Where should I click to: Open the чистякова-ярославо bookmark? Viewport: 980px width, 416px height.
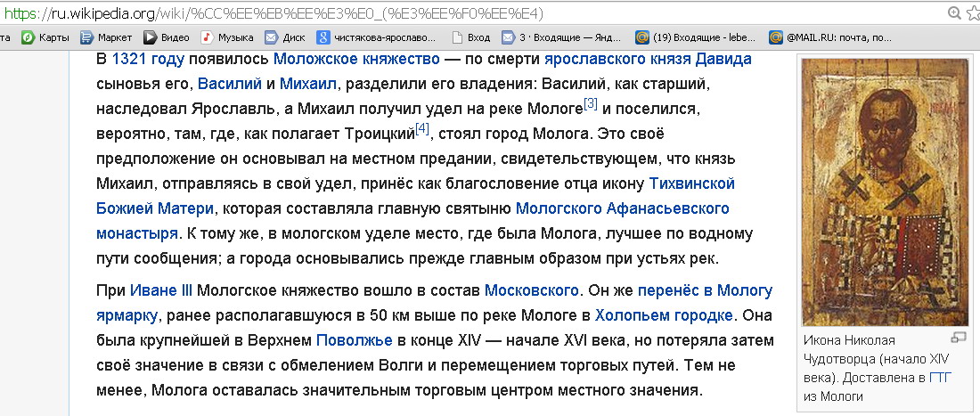[376, 38]
